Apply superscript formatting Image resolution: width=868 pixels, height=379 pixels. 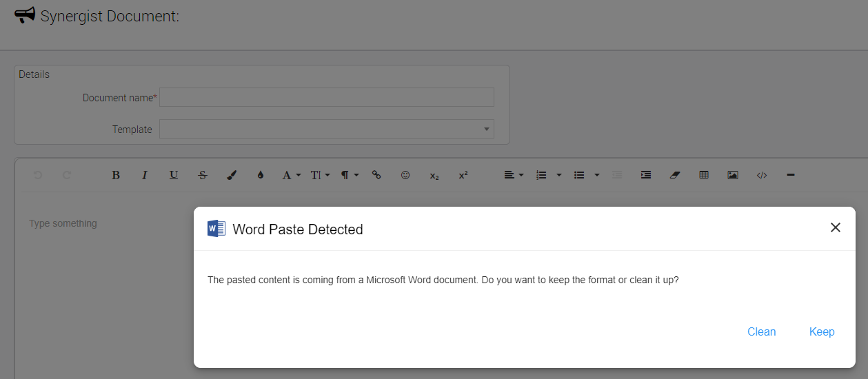(x=463, y=175)
